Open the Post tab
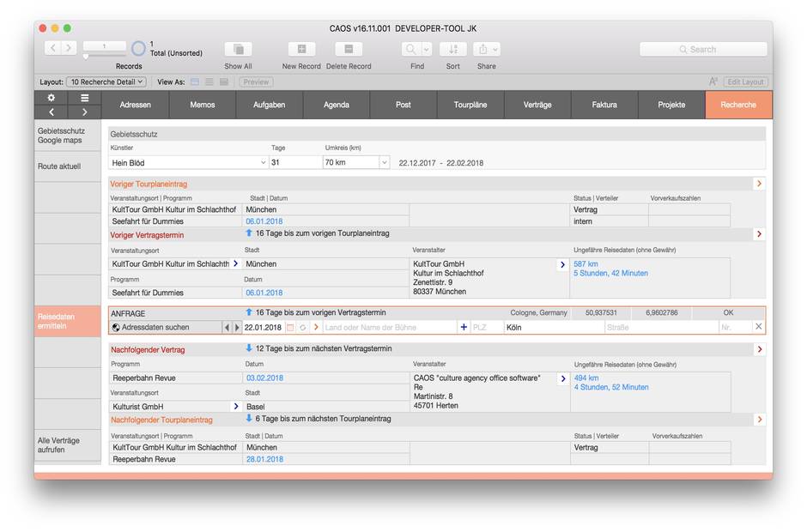Viewport: 807px width, 532px height. pos(403,105)
